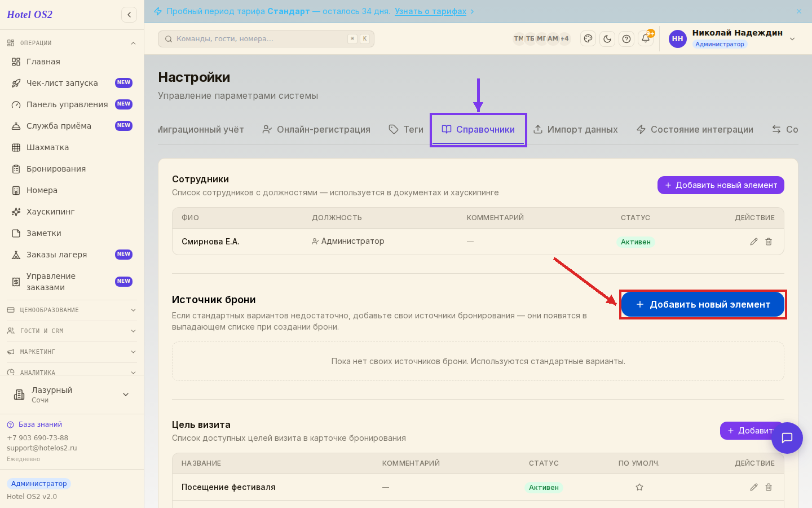The height and width of the screenshot is (508, 812).
Task: Click Активен status for Посещение фестиваля
Action: (544, 487)
